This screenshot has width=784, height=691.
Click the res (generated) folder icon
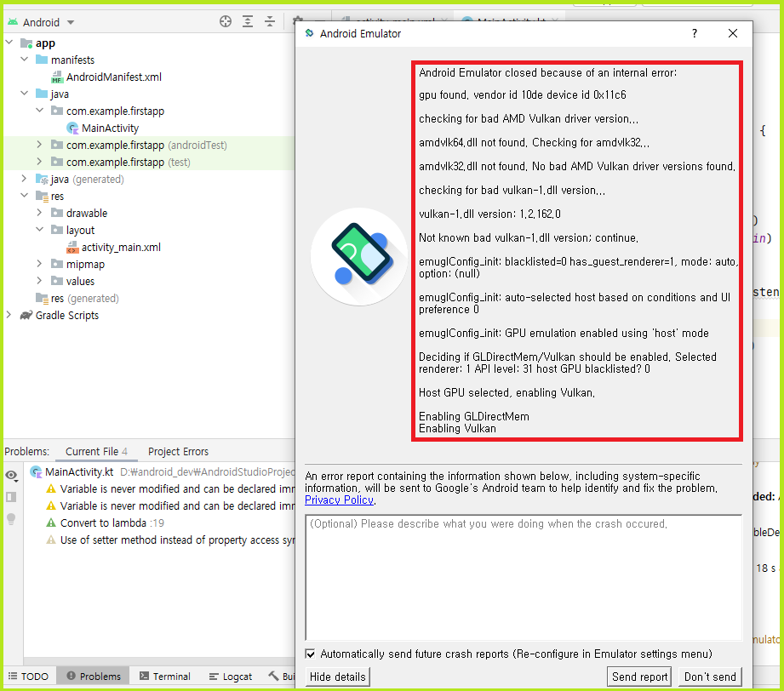pyautogui.click(x=42, y=299)
